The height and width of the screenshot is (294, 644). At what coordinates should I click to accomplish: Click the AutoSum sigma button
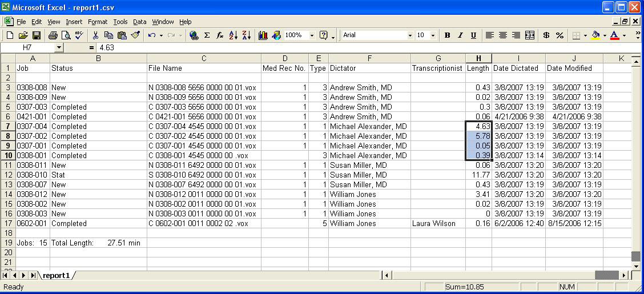(x=207, y=35)
